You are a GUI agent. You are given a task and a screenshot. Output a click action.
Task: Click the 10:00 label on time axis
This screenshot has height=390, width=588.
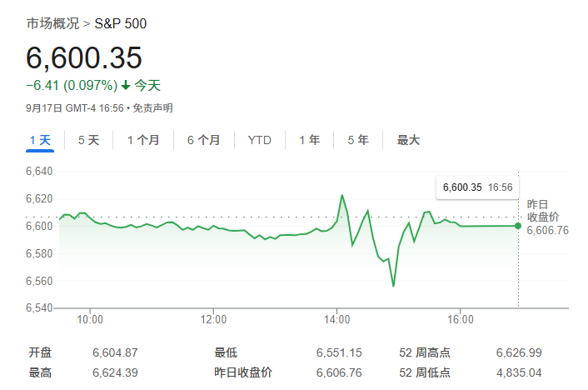[x=90, y=319]
